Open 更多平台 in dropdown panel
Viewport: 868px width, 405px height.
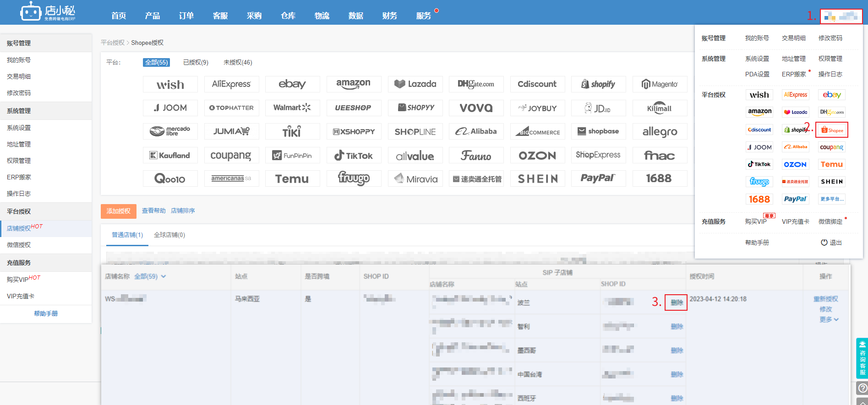pos(832,199)
